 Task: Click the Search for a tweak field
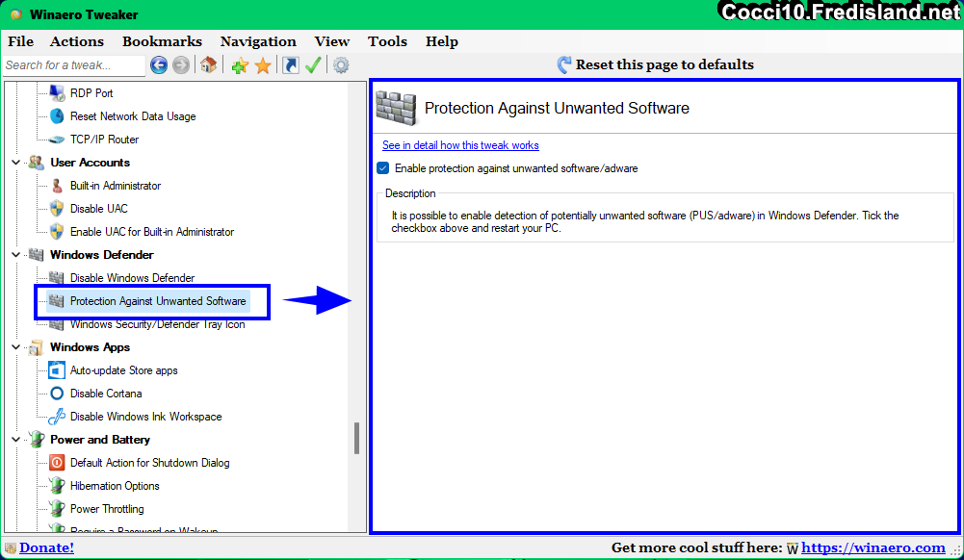point(74,65)
